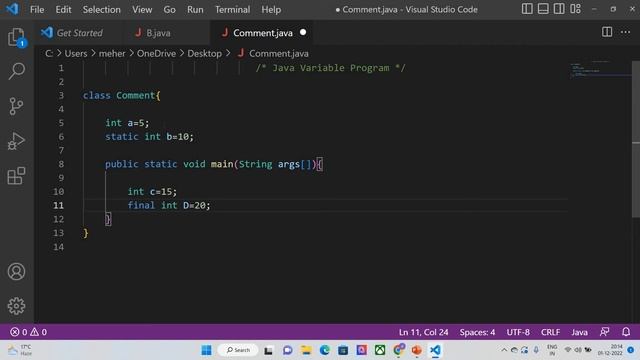Place cursor on 'class Comment{' line
Viewport: 640px width, 360px height.
click(122, 96)
